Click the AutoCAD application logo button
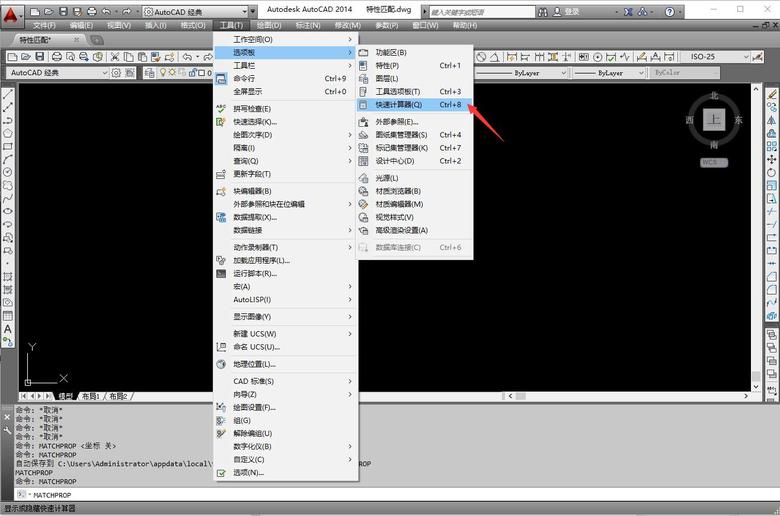This screenshot has height=516, width=780. click(x=12, y=13)
